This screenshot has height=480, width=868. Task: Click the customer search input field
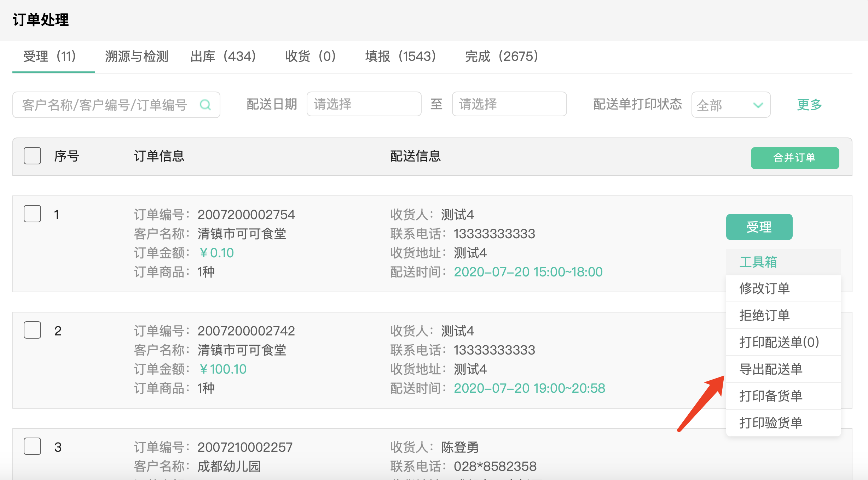coord(106,105)
